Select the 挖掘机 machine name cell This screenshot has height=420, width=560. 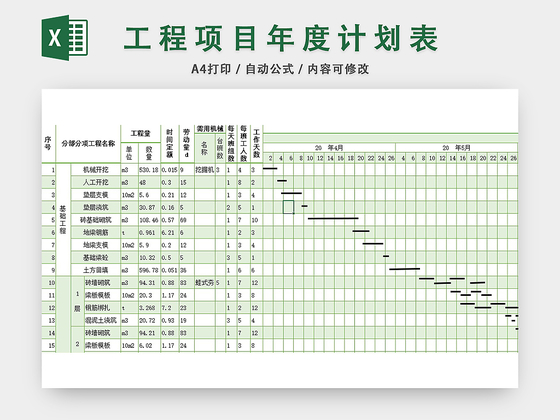[205, 170]
